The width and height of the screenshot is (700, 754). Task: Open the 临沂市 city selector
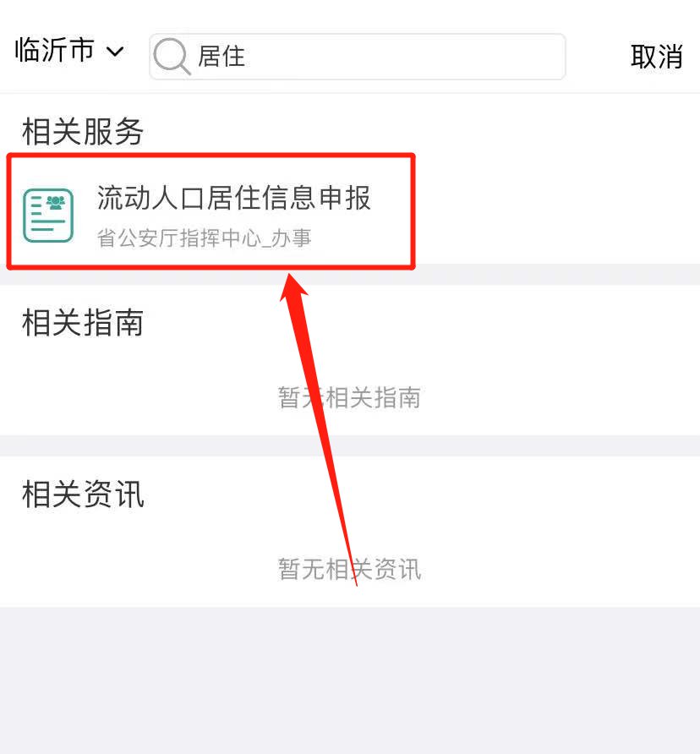pos(68,50)
